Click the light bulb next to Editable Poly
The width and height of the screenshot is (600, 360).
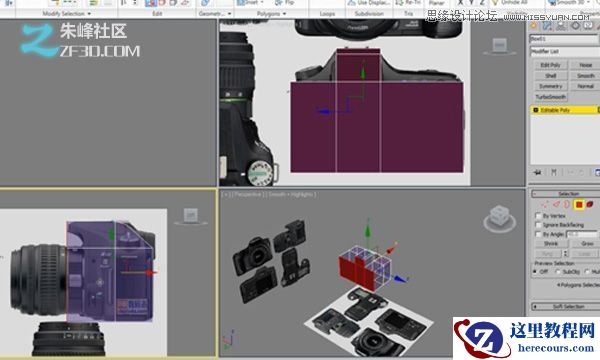[536, 110]
